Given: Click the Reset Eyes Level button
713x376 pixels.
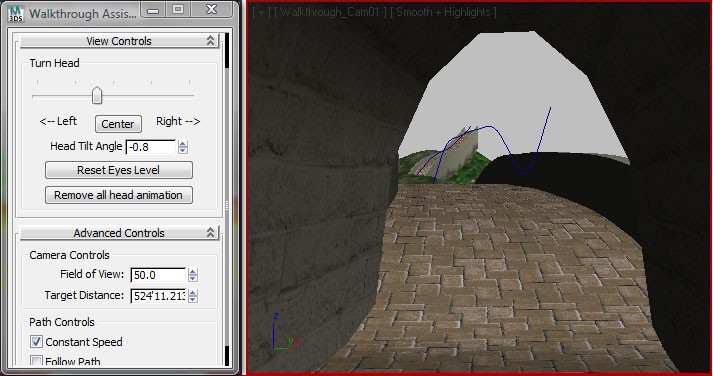Looking at the screenshot, I should [119, 170].
